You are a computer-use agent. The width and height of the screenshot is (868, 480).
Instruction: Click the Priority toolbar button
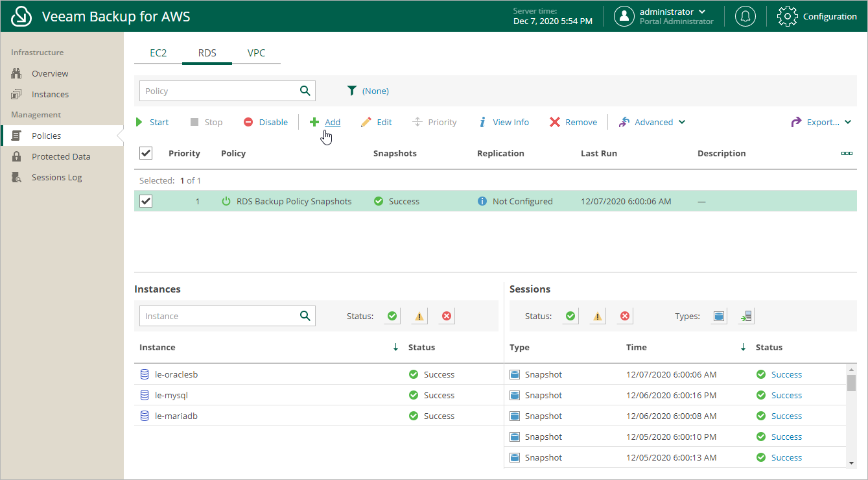(435, 122)
